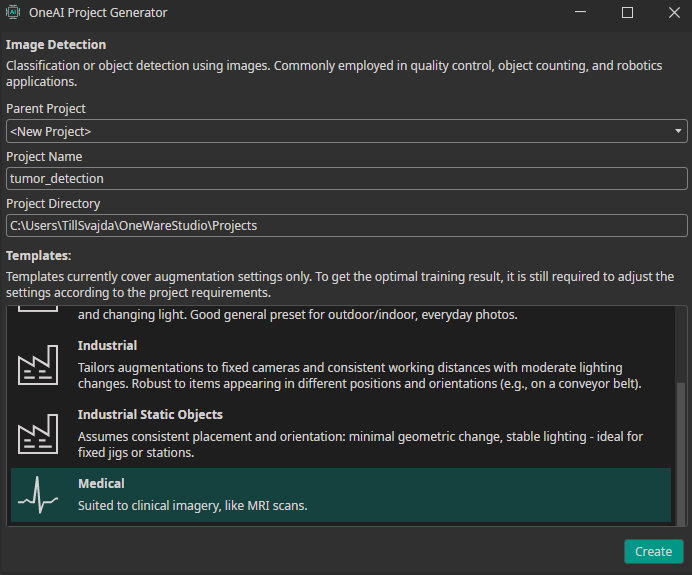Select the Medical template title
The width and height of the screenshot is (692, 575).
point(101,484)
